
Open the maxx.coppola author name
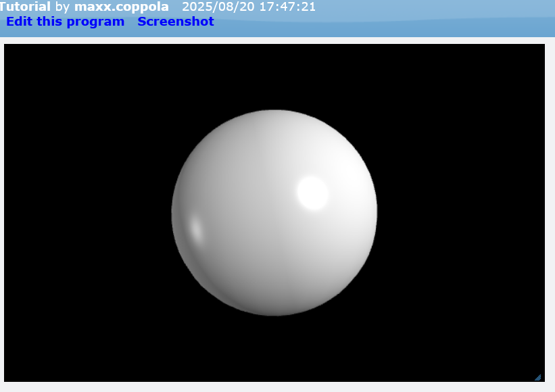[122, 7]
